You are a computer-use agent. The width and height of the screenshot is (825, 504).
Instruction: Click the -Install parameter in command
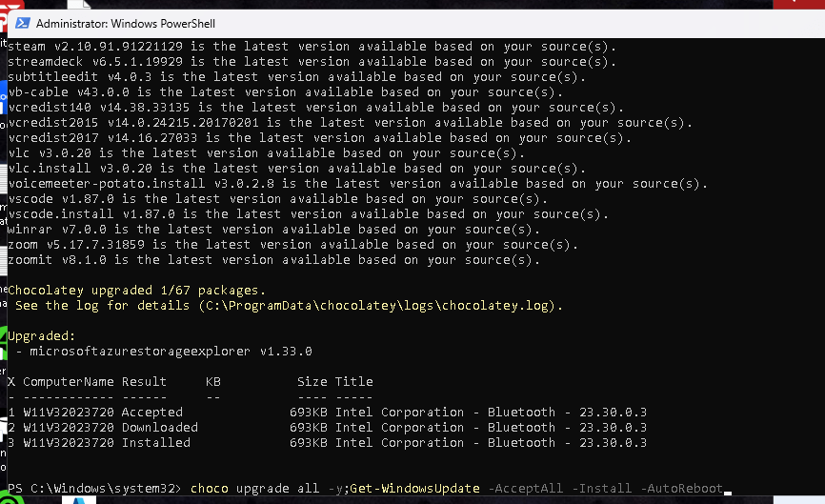[601, 489]
